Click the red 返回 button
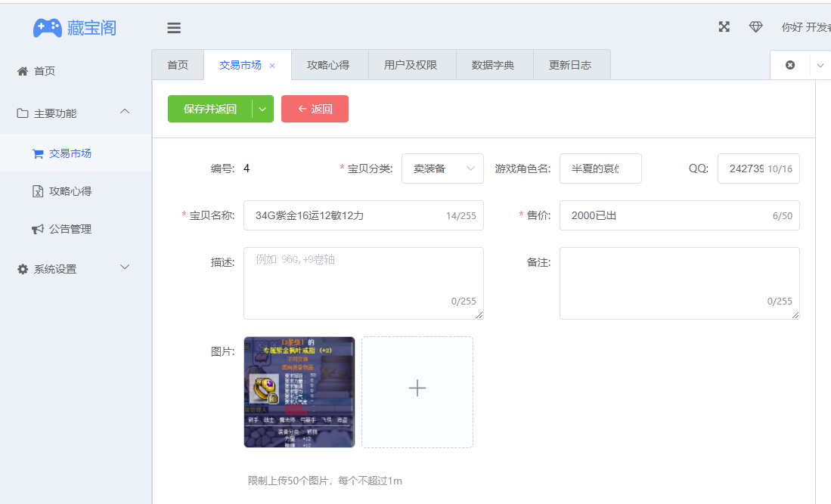The image size is (831, 504). click(x=315, y=109)
